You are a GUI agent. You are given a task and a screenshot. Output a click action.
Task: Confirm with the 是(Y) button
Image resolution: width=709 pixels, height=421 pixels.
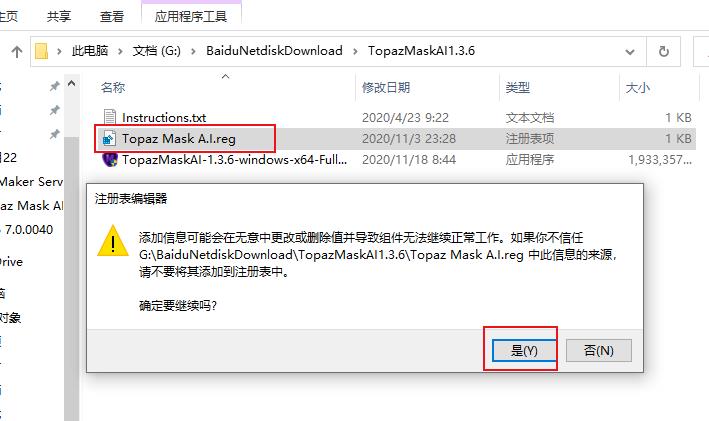point(524,350)
